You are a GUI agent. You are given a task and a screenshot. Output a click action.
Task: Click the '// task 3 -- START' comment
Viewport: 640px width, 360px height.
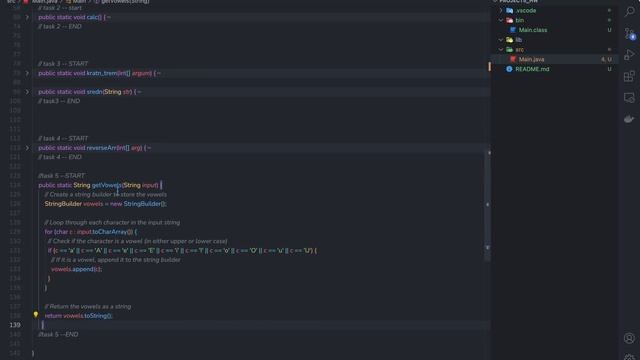[63, 64]
